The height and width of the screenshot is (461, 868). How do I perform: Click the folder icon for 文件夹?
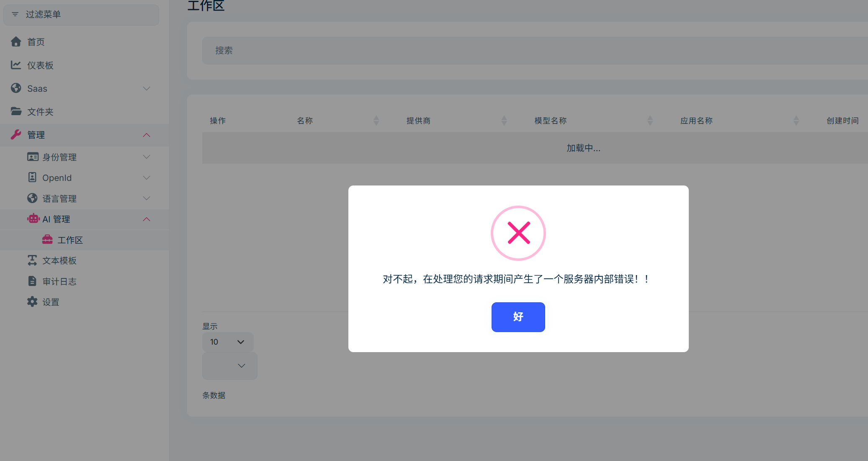coord(16,111)
